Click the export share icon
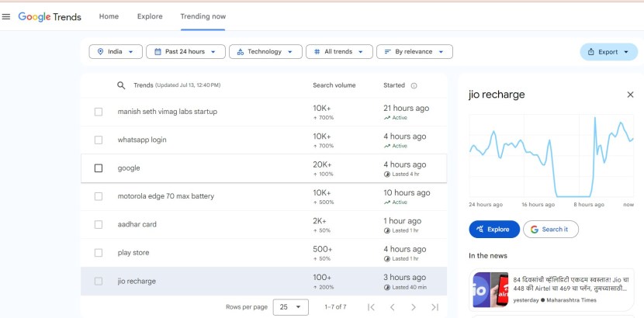The width and height of the screenshot is (644, 318). (591, 52)
